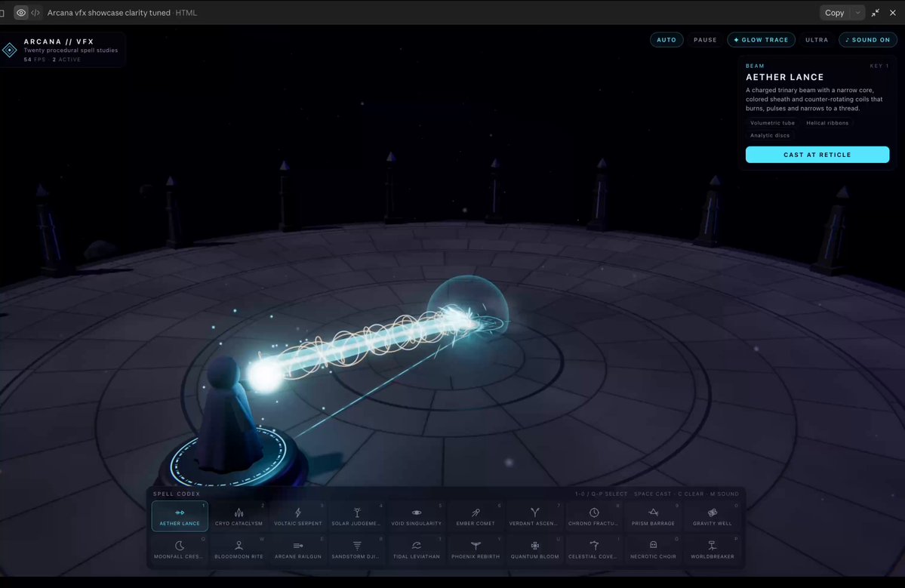Click the 54 FPS readout
The height and width of the screenshot is (588, 905).
pos(34,60)
